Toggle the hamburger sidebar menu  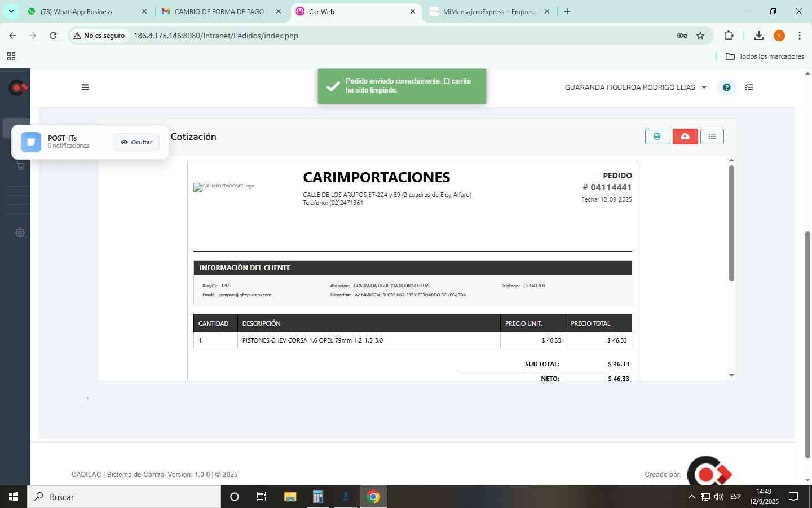[85, 87]
